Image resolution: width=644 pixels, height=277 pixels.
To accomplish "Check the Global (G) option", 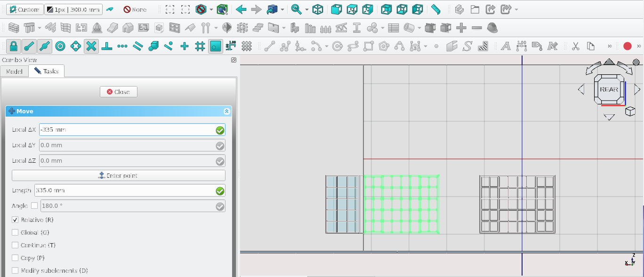I will click(15, 233).
